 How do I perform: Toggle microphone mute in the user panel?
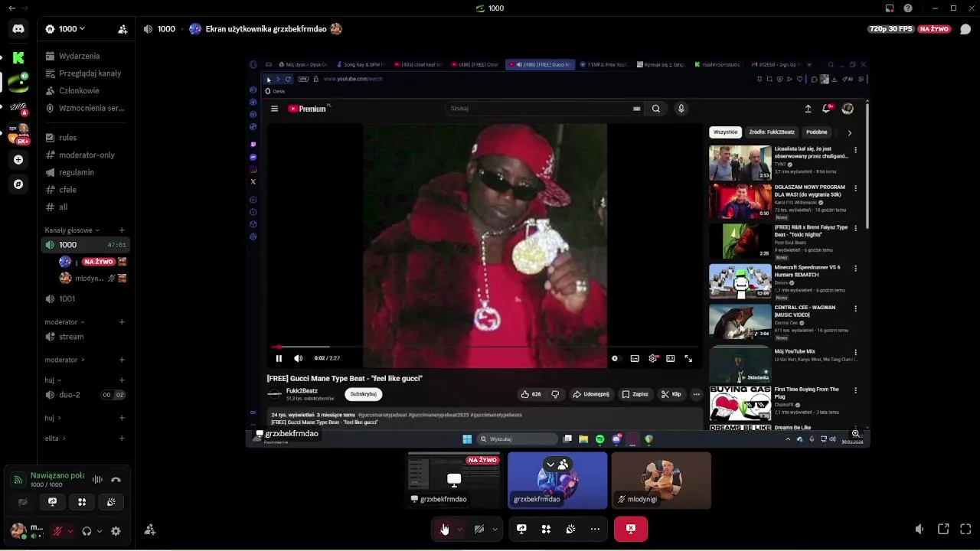[x=57, y=531]
